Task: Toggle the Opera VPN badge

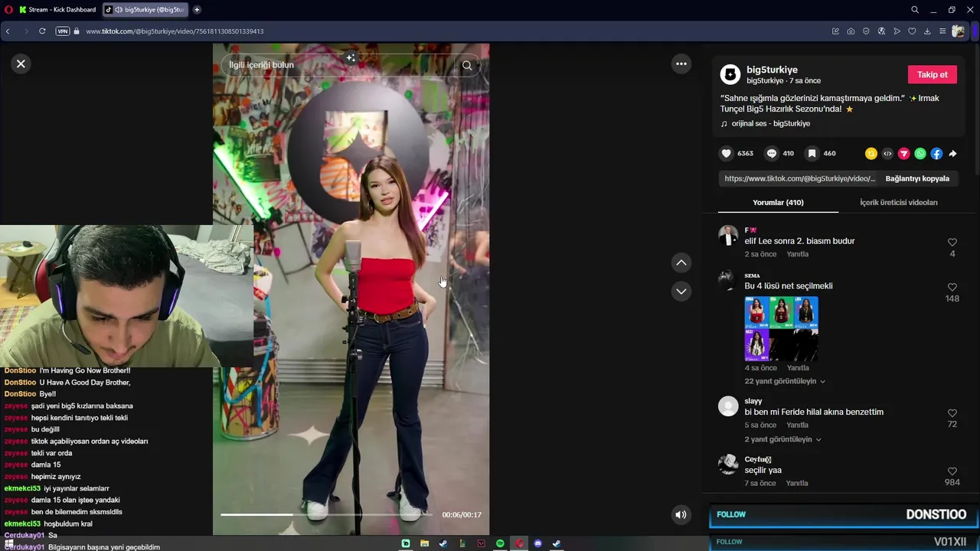Action: 63,31
